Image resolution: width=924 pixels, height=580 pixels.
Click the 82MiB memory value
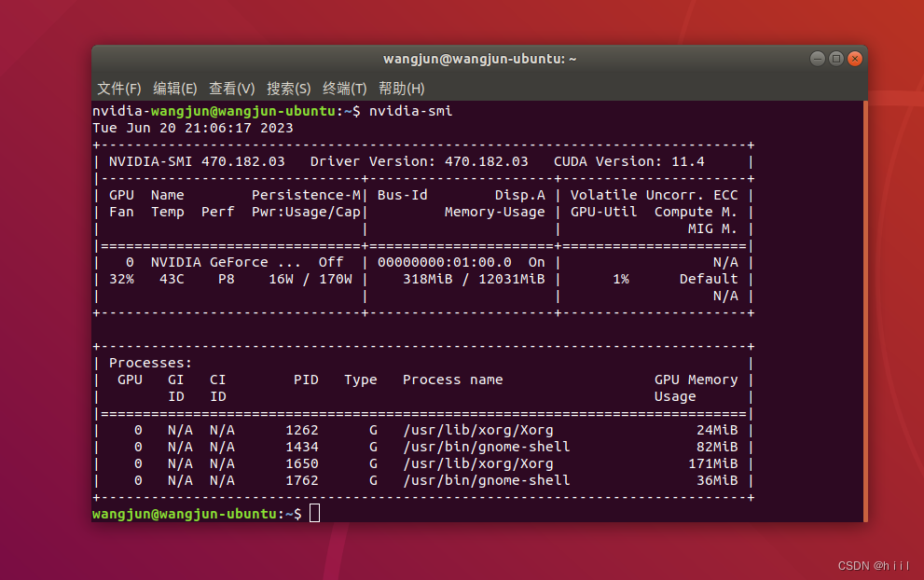click(717, 448)
